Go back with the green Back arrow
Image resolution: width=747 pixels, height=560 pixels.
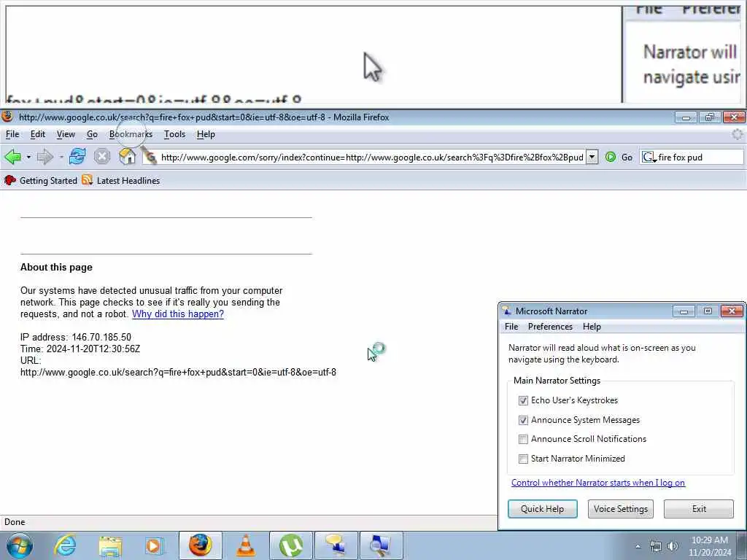click(x=13, y=157)
